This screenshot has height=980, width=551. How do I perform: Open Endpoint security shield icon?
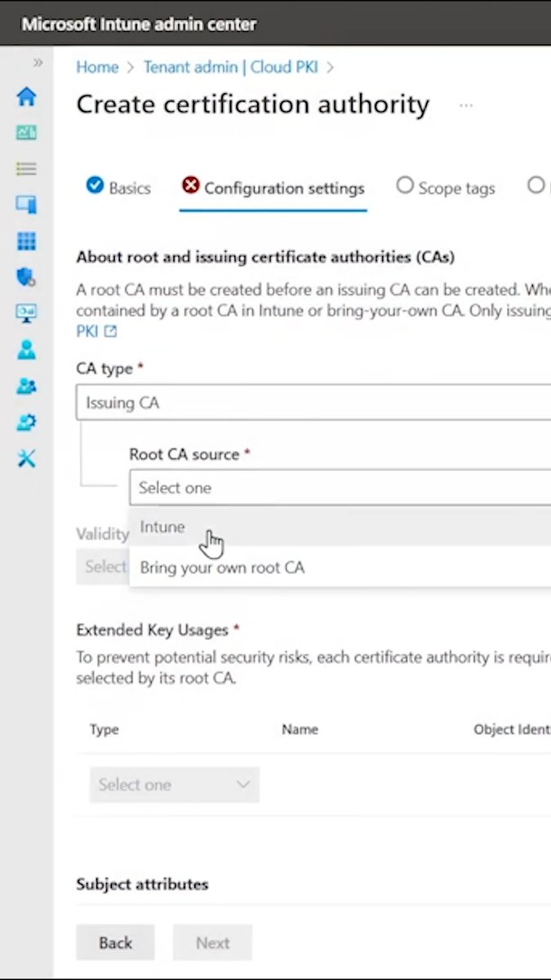coord(26,277)
